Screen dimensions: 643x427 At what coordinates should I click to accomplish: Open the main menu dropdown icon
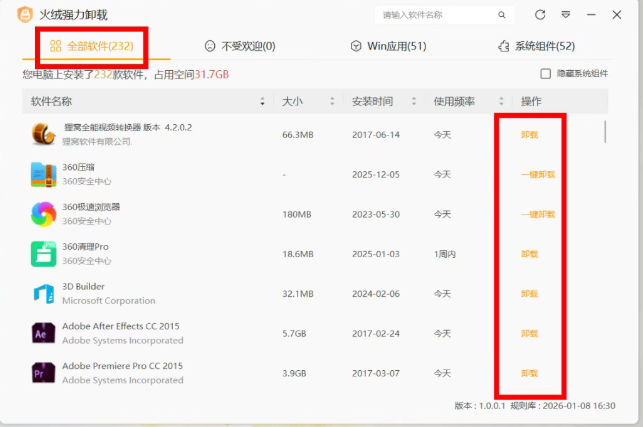pos(566,15)
